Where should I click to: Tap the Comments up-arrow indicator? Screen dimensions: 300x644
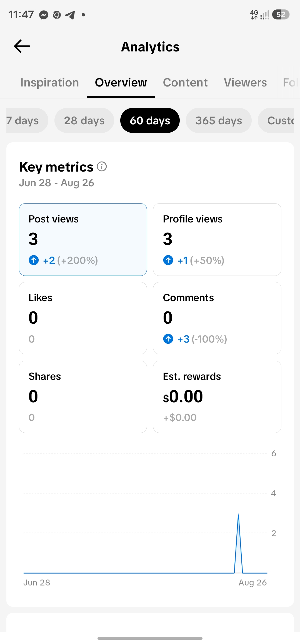[168, 339]
